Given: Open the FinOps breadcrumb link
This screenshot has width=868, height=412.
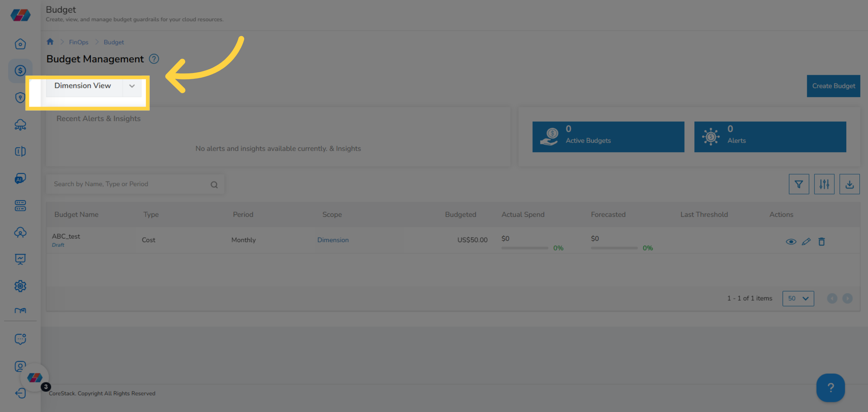Looking at the screenshot, I should click(x=78, y=42).
